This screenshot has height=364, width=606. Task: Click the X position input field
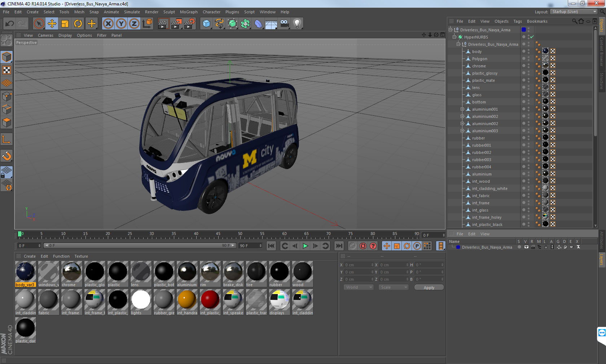[x=359, y=265]
